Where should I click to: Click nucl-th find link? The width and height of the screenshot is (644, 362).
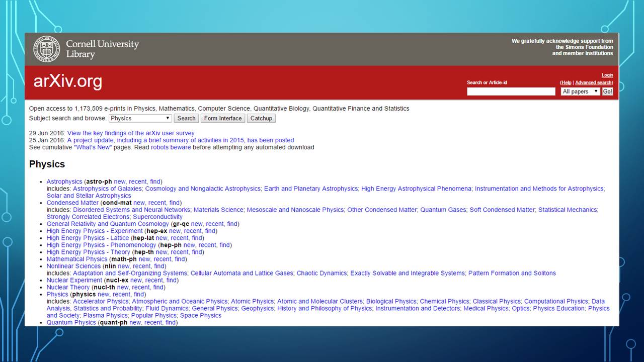pyautogui.click(x=158, y=287)
